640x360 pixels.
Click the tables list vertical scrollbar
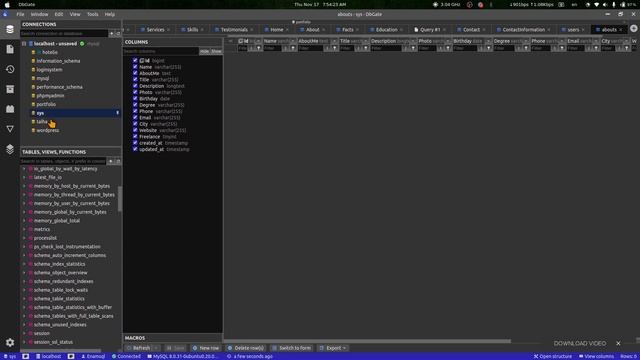coord(120,199)
